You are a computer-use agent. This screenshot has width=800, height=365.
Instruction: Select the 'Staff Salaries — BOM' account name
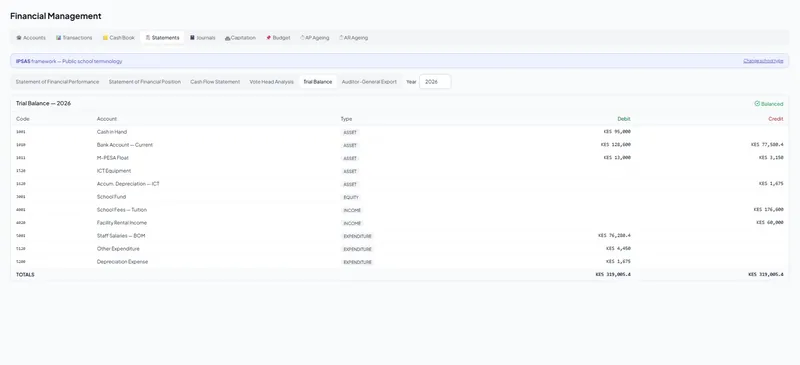(x=121, y=236)
